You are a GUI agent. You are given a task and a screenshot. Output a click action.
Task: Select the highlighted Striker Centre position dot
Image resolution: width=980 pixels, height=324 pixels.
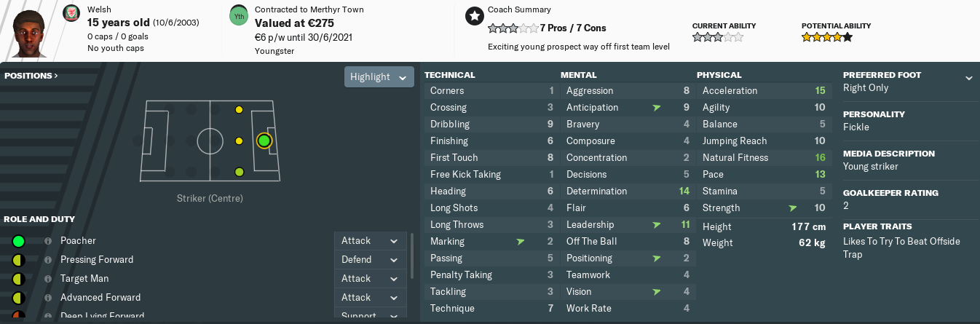tap(264, 141)
